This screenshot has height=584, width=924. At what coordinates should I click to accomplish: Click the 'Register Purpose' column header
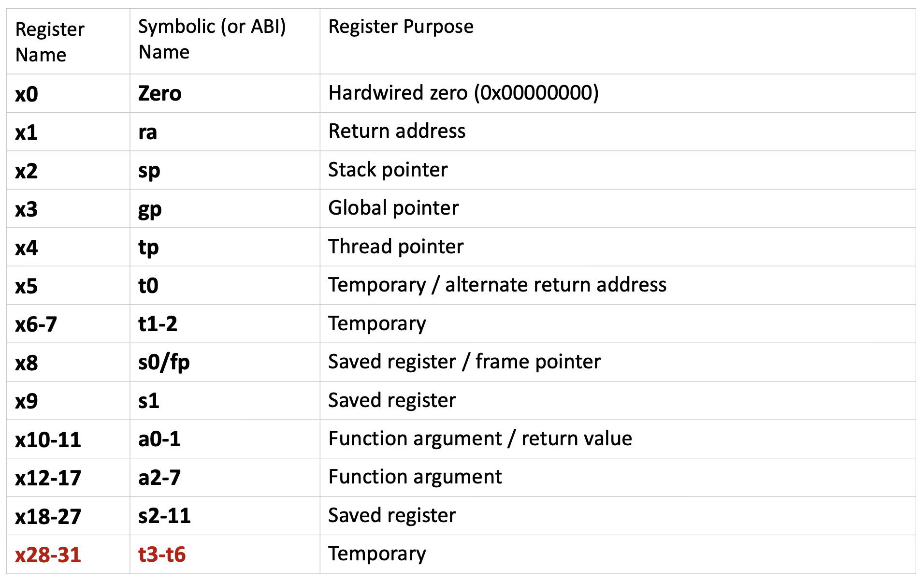point(401,27)
